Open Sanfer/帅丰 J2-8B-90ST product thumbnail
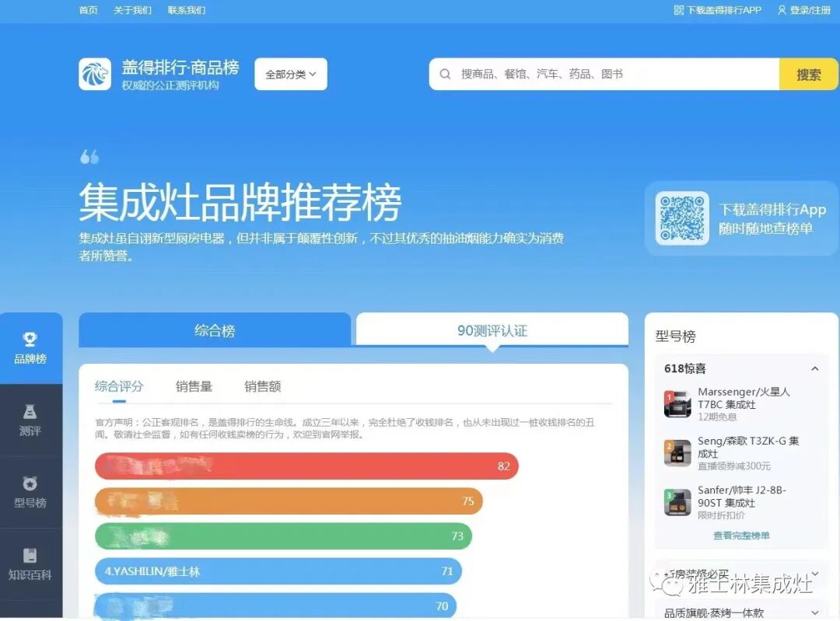Screen dimensions: 840x621 tap(677, 503)
